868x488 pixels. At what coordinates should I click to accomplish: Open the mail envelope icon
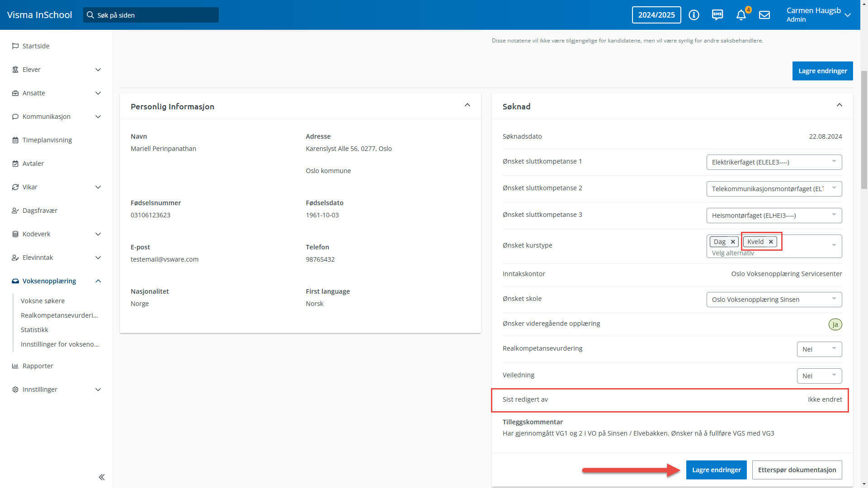(764, 15)
